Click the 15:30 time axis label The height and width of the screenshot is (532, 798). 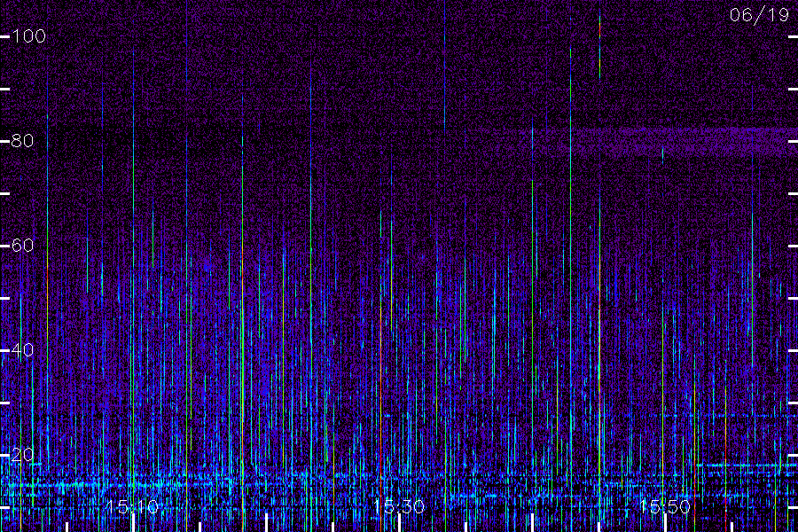pos(399,507)
